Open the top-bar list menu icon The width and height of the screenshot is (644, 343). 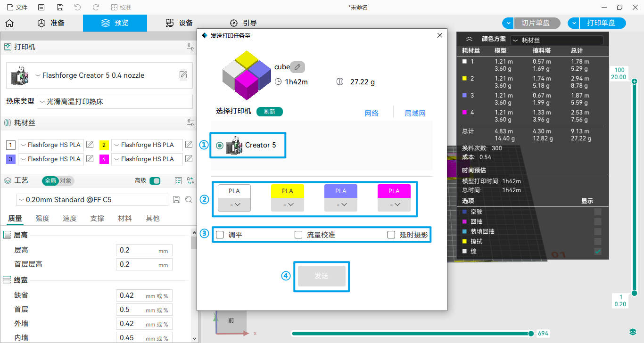41,8
